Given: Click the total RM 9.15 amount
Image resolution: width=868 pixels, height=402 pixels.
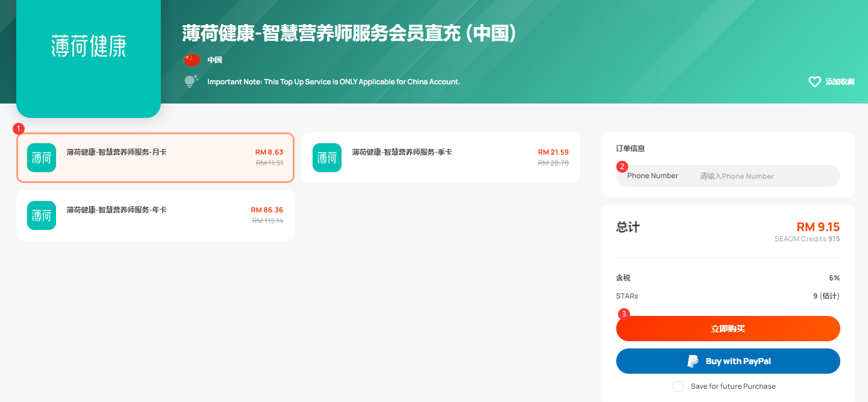Looking at the screenshot, I should [x=818, y=227].
